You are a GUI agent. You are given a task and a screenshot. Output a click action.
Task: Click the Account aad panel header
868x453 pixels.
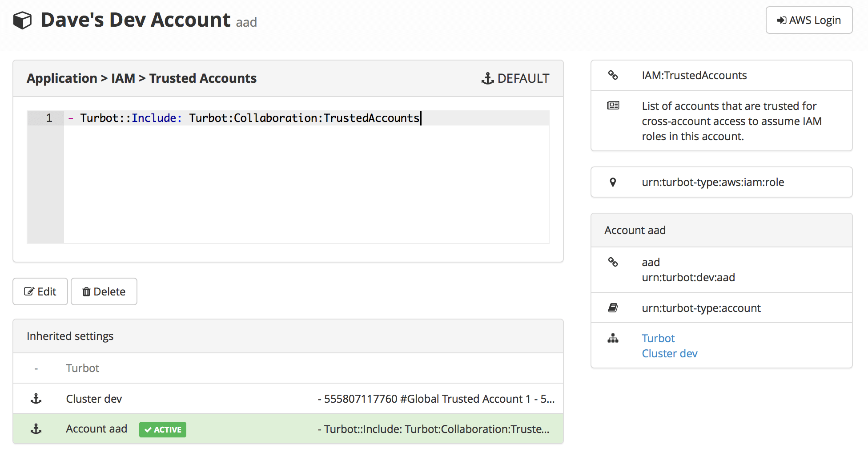(721, 230)
